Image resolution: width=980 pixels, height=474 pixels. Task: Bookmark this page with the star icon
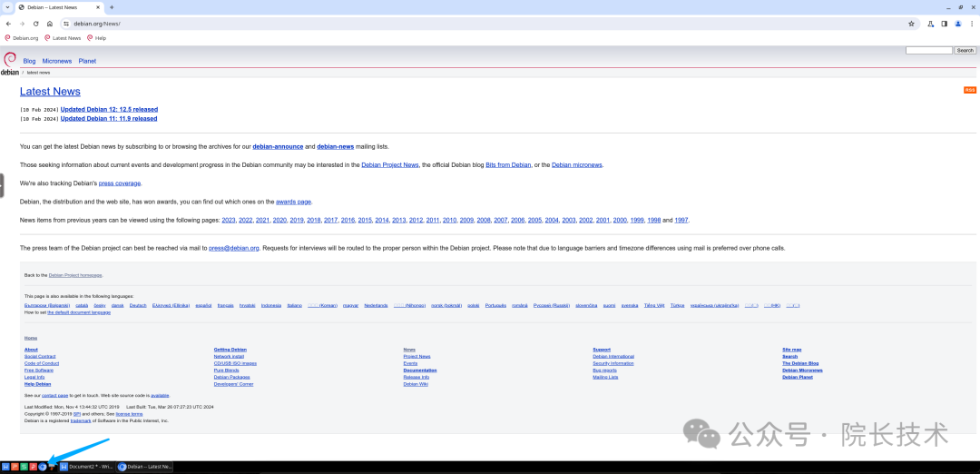911,24
